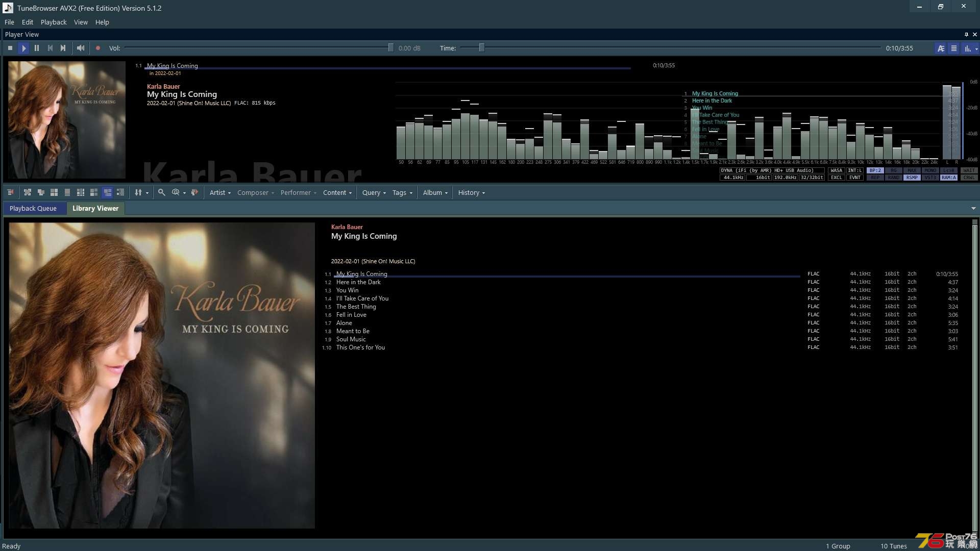This screenshot has height=551, width=980.
Task: Select track 'Here in the Dark' in library
Action: point(358,282)
